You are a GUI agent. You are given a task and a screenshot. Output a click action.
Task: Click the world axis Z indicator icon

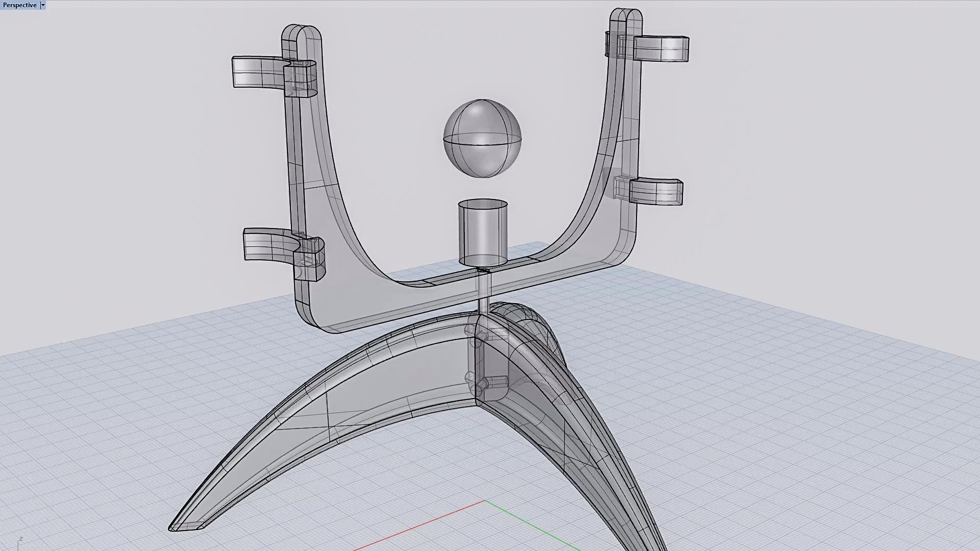(20, 540)
